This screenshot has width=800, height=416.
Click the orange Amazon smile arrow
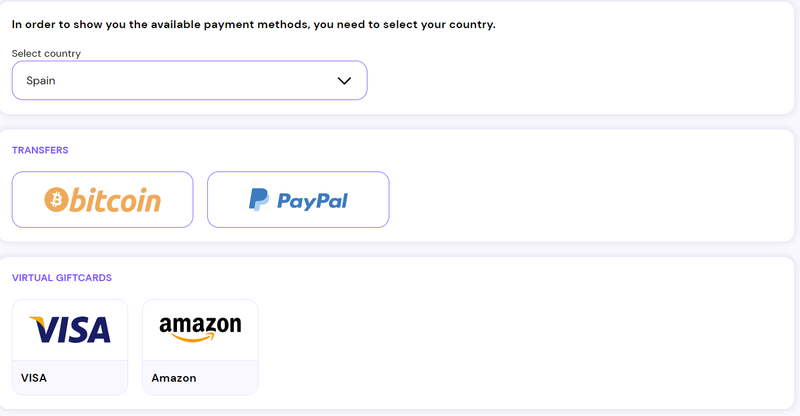193,338
